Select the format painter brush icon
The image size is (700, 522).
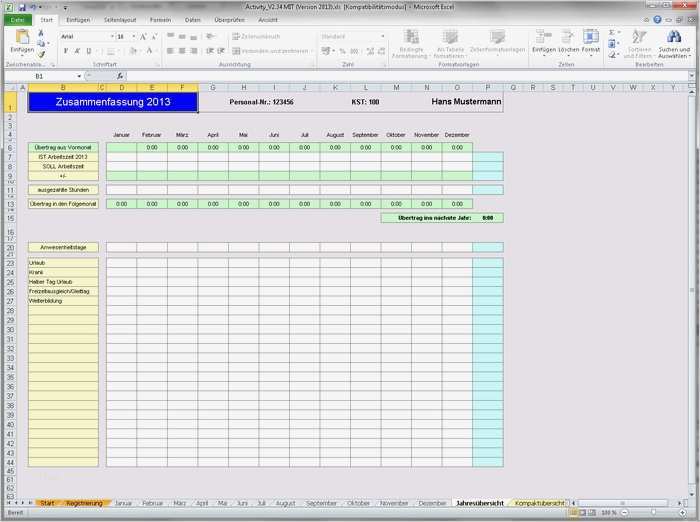(41, 54)
